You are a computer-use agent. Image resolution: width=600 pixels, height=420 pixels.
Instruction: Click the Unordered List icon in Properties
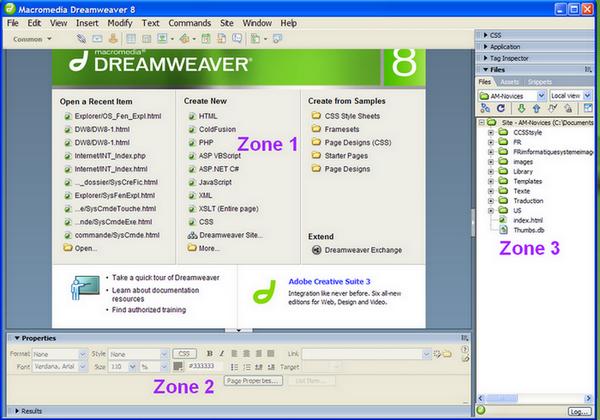(234, 367)
